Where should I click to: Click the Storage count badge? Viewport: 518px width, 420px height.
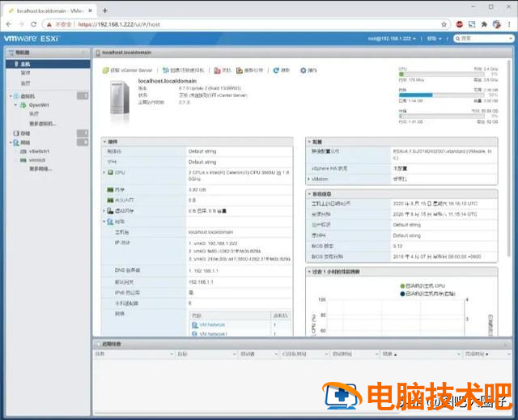[x=83, y=133]
